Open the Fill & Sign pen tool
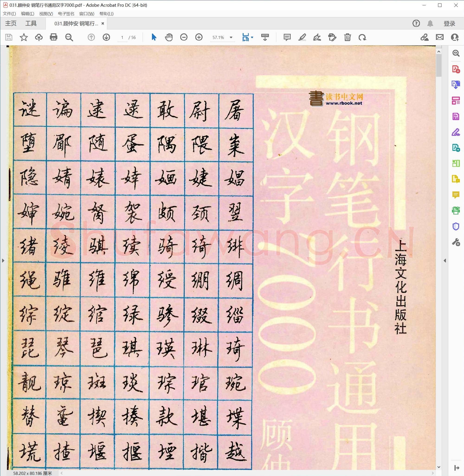The width and height of the screenshot is (464, 476). coord(317,37)
